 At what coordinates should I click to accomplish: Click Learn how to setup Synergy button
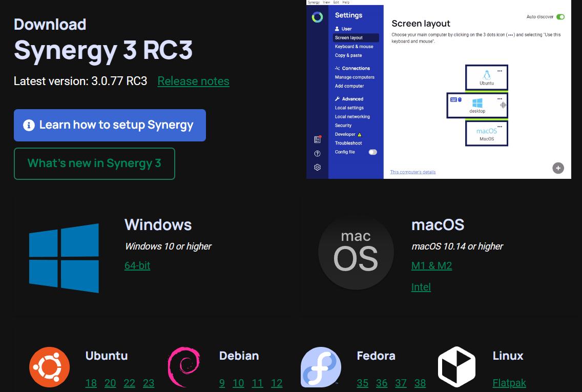point(110,125)
